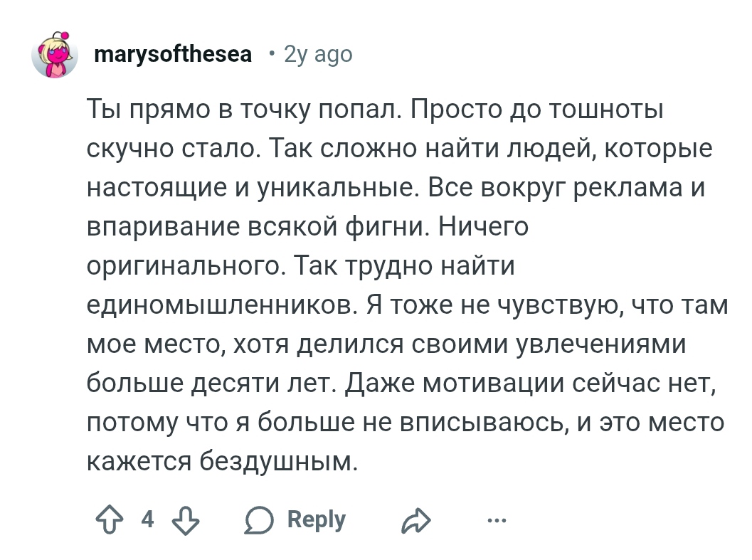The width and height of the screenshot is (752, 560).
Task: Click the closing words "кажется бездушным"
Action: click(220, 461)
